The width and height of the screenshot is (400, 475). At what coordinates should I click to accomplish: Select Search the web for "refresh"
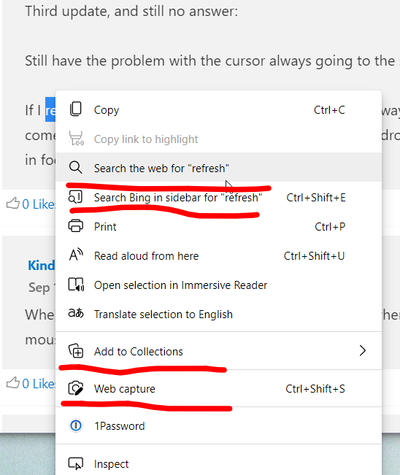point(219,167)
